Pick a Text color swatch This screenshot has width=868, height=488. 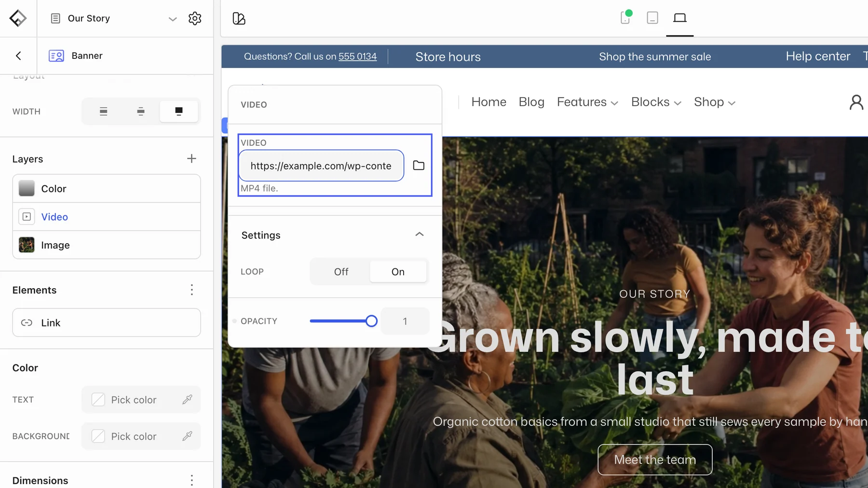click(98, 399)
